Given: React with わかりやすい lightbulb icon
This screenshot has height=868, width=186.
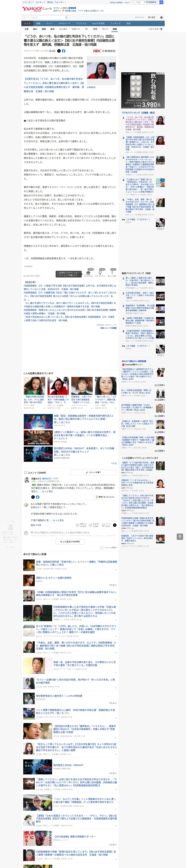Looking at the screenshot, I should click(100, 273).
